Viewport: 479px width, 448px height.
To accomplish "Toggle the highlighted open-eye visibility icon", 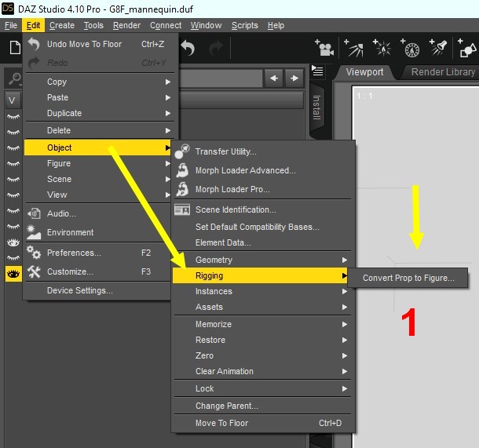I will (13, 274).
